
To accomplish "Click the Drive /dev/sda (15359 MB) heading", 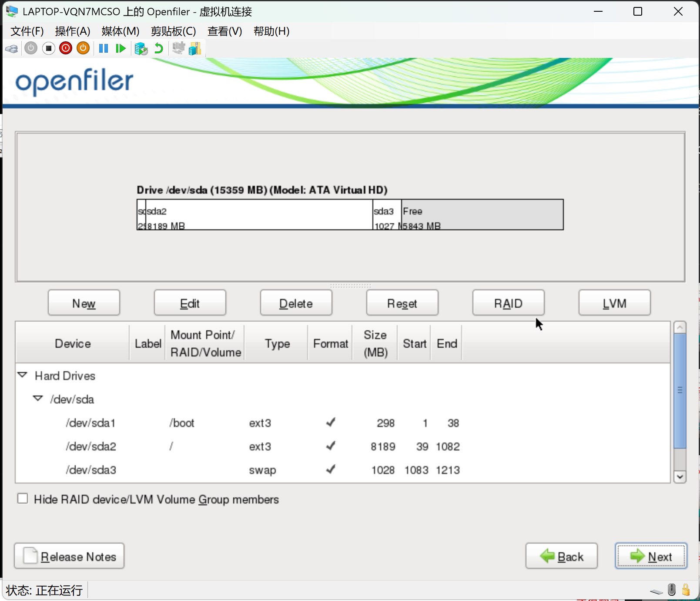I will coord(262,190).
